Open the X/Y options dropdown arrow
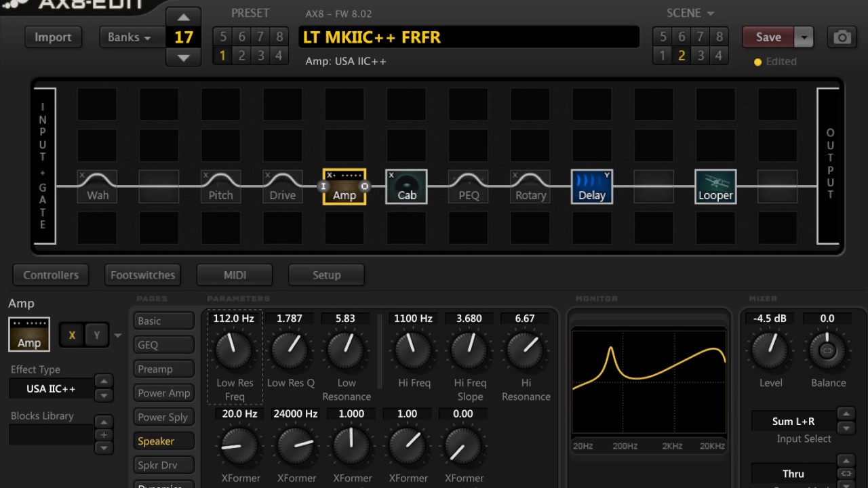The image size is (868, 488). [x=118, y=335]
